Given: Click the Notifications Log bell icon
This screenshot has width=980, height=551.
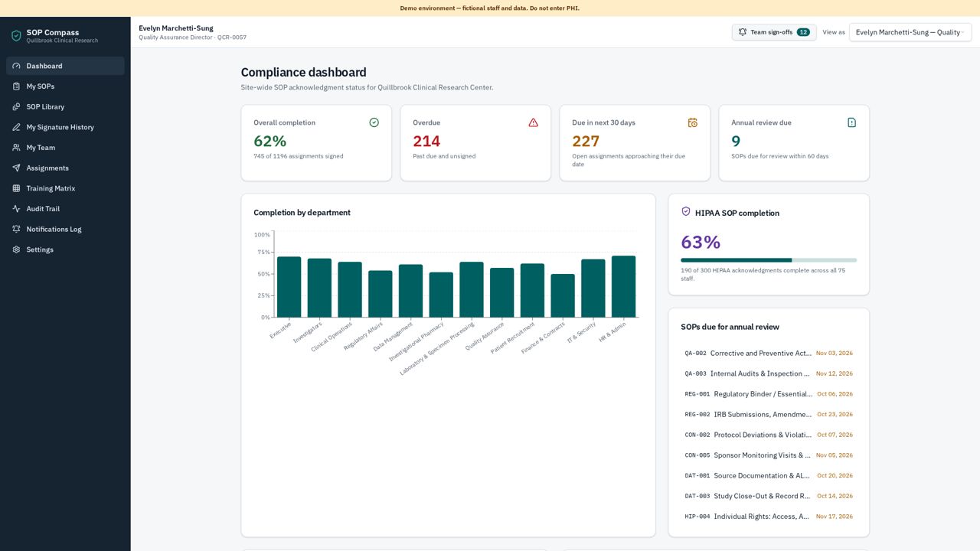Looking at the screenshot, I should 16,230.
